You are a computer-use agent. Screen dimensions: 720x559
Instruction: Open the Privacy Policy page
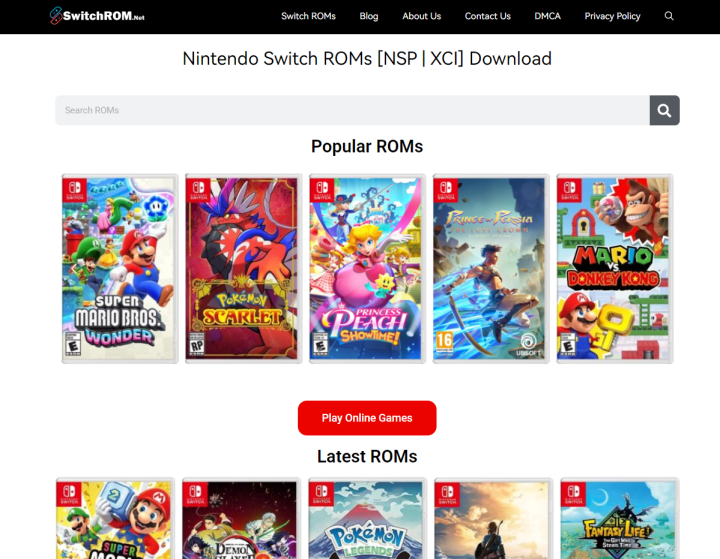pos(612,16)
